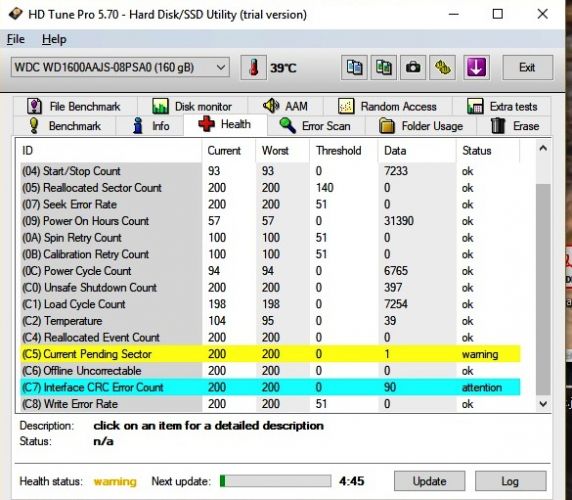572x500 pixels.
Task: Copy info to clipboard icon
Action: pos(354,67)
